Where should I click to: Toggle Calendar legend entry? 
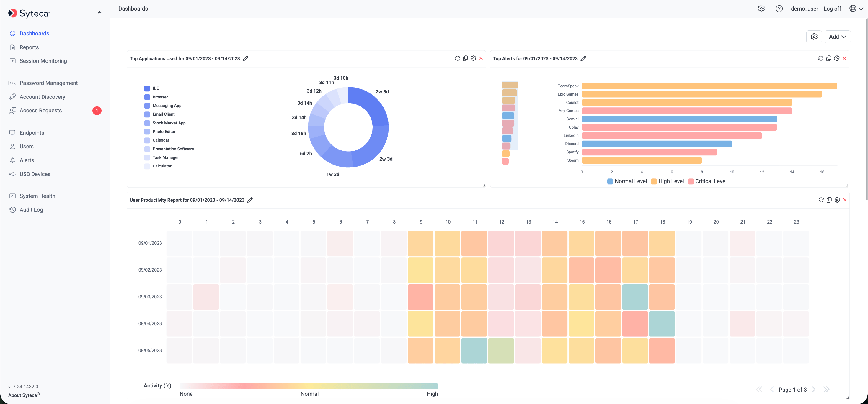tap(156, 140)
